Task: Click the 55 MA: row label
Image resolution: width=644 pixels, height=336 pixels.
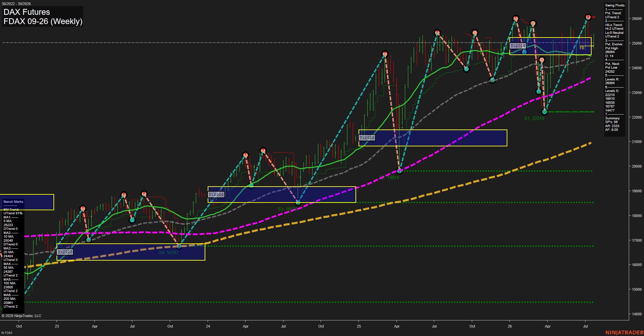Action: (x=9, y=268)
